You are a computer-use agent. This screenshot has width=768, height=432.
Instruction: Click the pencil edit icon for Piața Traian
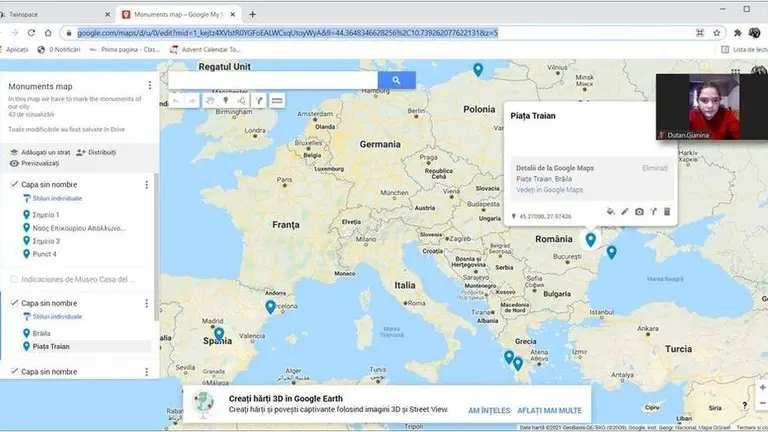point(625,212)
